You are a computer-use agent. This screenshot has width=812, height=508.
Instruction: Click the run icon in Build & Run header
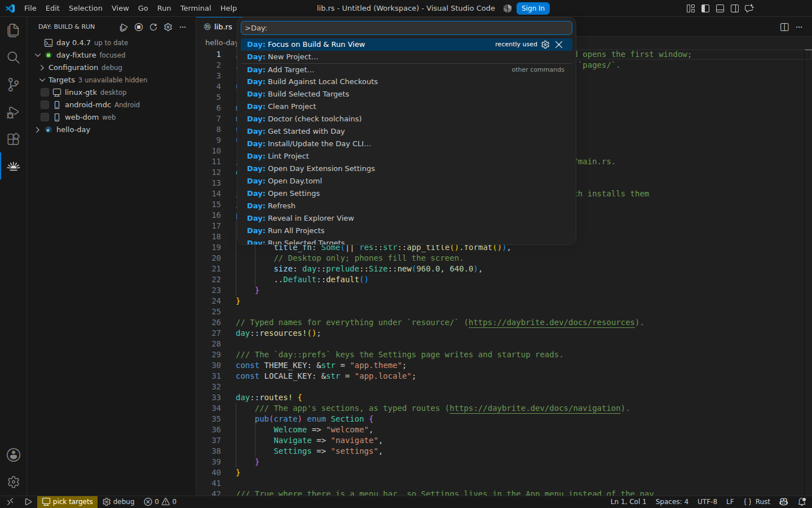124,27
